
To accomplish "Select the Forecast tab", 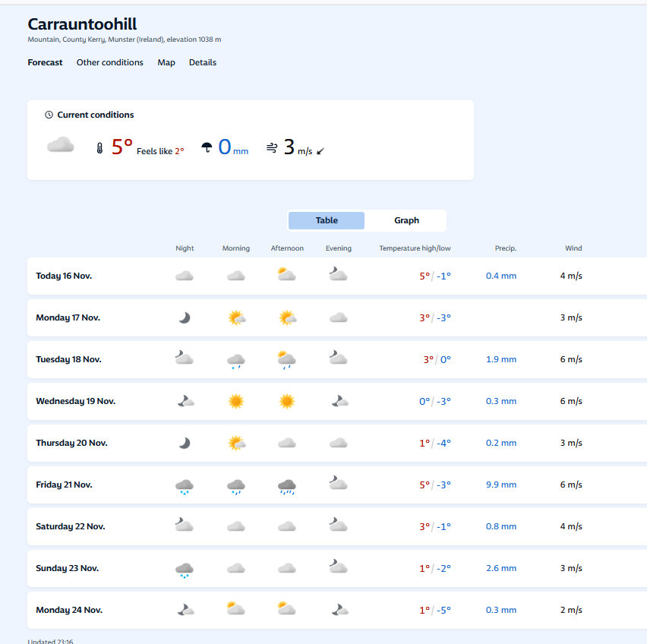I will coord(45,62).
